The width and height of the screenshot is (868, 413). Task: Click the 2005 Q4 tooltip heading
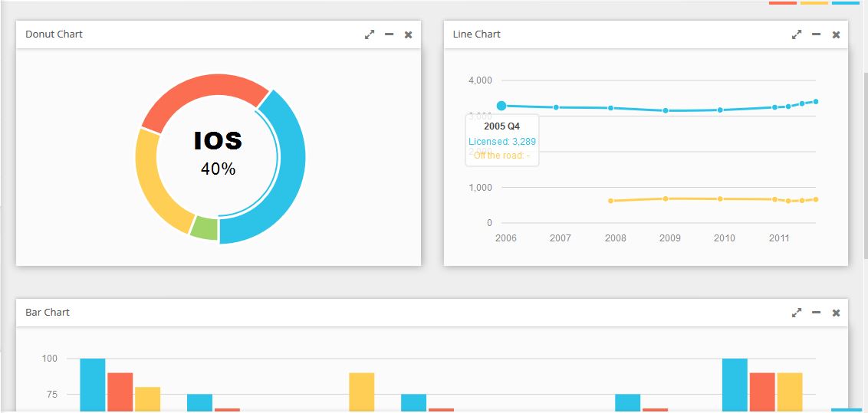502,126
